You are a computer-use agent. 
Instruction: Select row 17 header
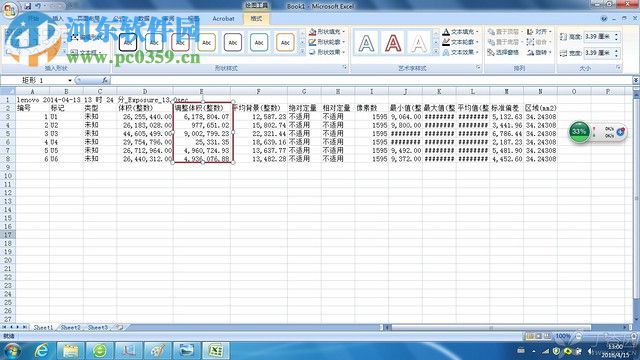(x=7, y=235)
